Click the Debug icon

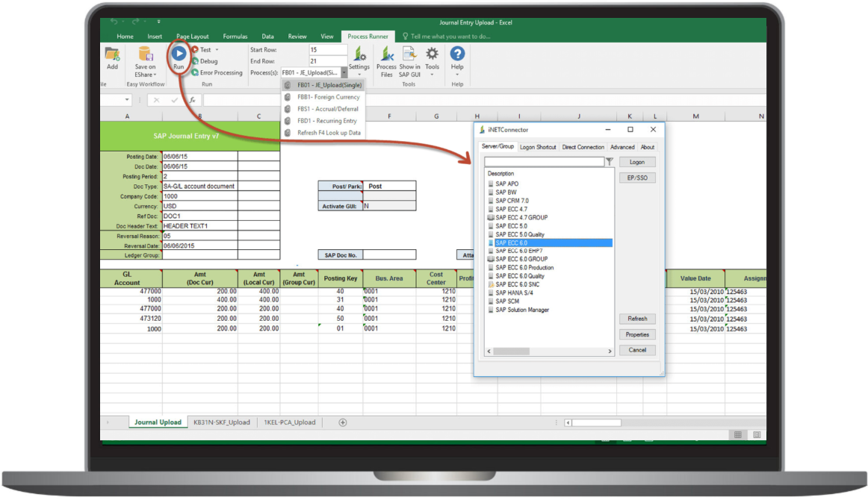pyautogui.click(x=195, y=61)
